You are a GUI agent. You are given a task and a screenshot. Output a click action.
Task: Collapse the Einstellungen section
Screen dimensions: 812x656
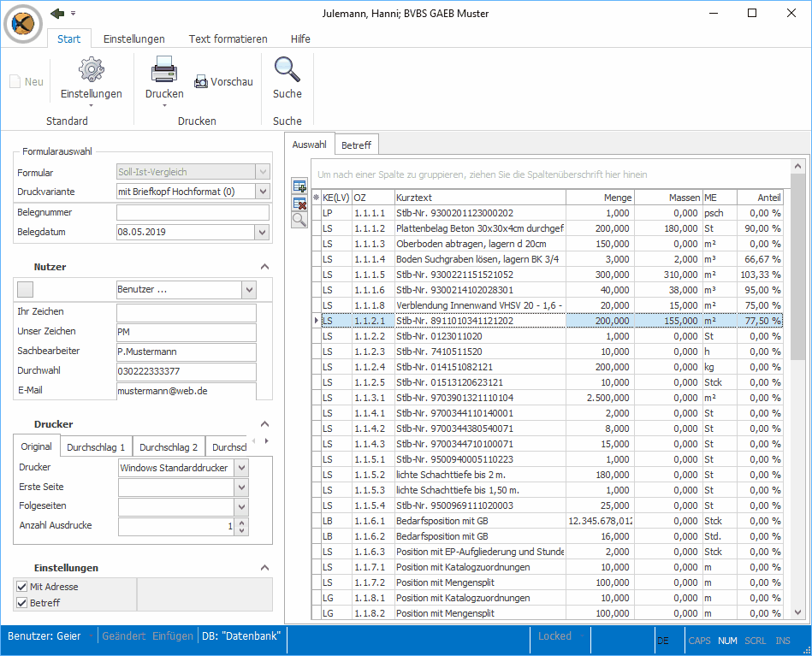[x=264, y=567]
